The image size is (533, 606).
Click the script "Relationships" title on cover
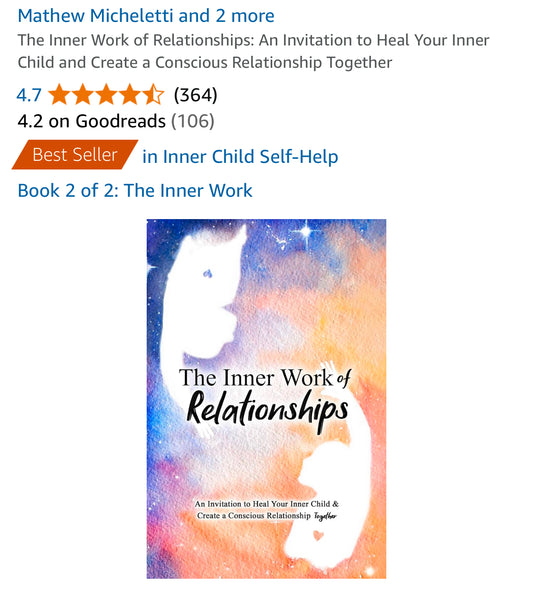point(267,410)
